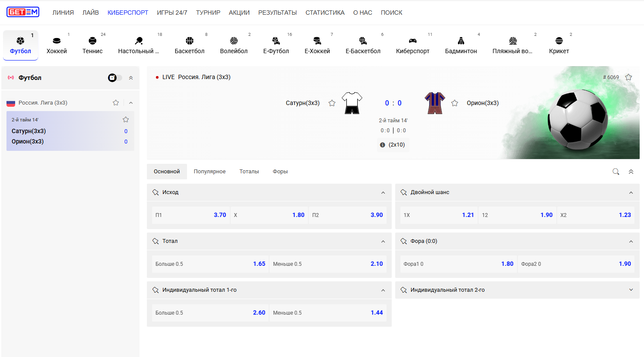Choose the Badminton shuttlecock icon
The height and width of the screenshot is (357, 644).
coord(461,41)
